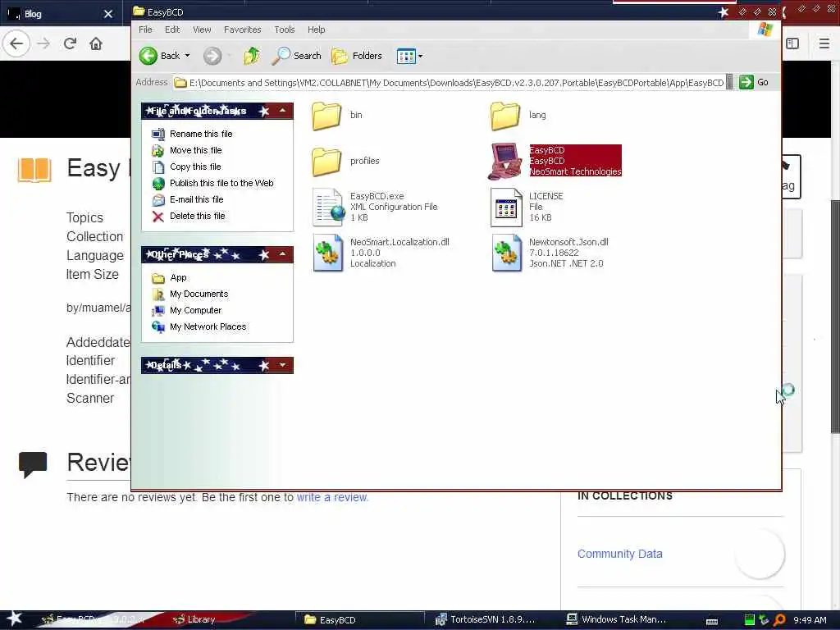Select the LICENSE file icon
Screen dimensions: 840x630
pos(506,208)
